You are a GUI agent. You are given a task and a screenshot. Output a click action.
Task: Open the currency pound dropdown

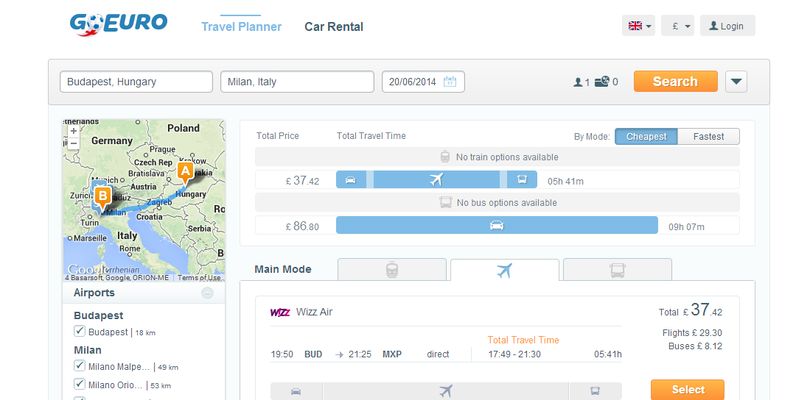pos(678,26)
